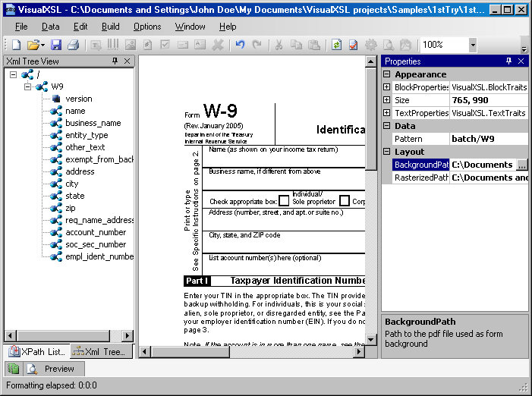Click the Delete X toolbar icon
The image size is (532, 396).
tap(218, 45)
